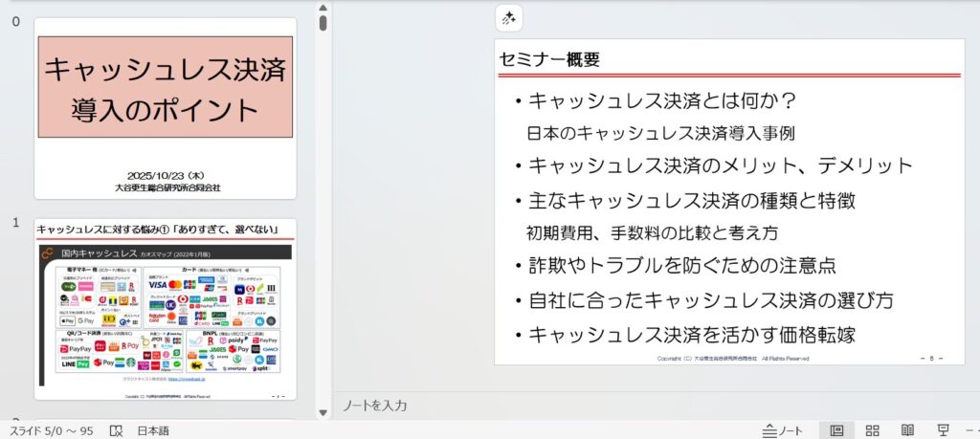The width and height of the screenshot is (980, 439).
Task: Click bullet 詐欺やトラブルを防ぐための注意点
Action: [x=682, y=265]
